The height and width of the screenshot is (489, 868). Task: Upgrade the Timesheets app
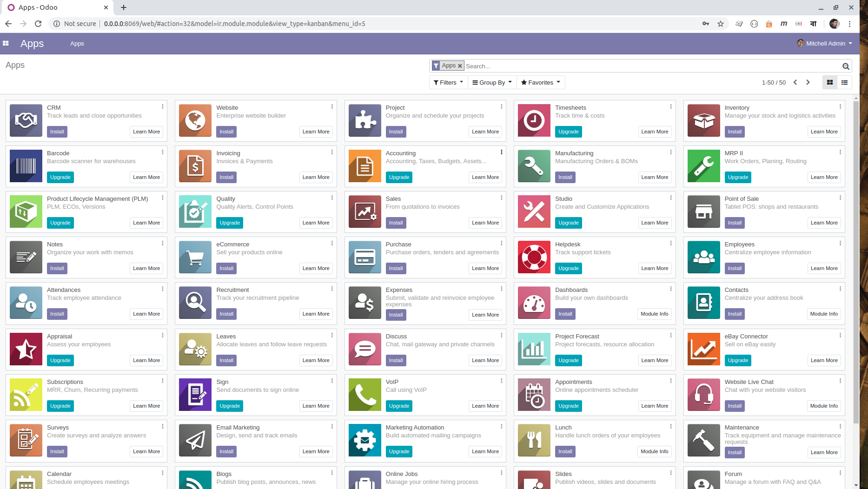tap(569, 132)
